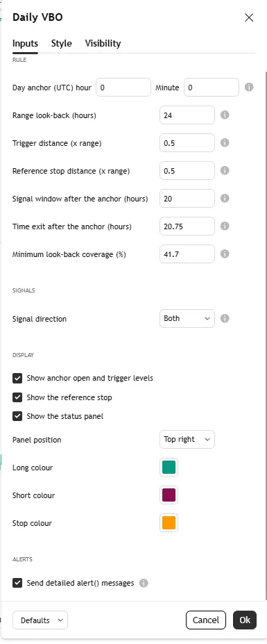Switch to the Style tab
The width and height of the screenshot is (267, 644).
[x=62, y=44]
